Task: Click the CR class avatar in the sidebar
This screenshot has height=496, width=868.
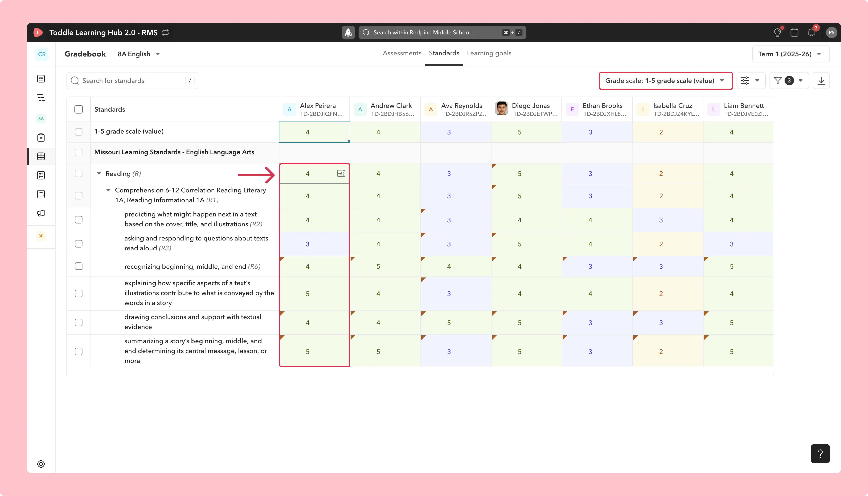Action: (x=42, y=54)
